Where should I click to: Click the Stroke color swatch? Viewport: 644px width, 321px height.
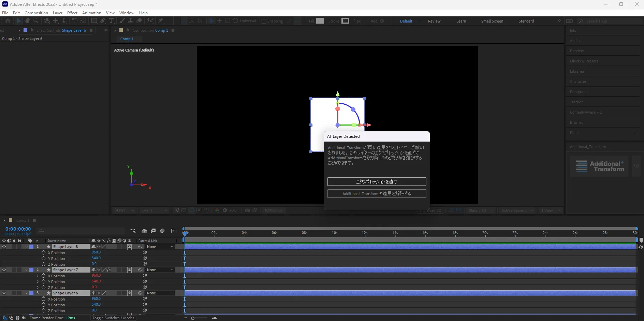[345, 21]
